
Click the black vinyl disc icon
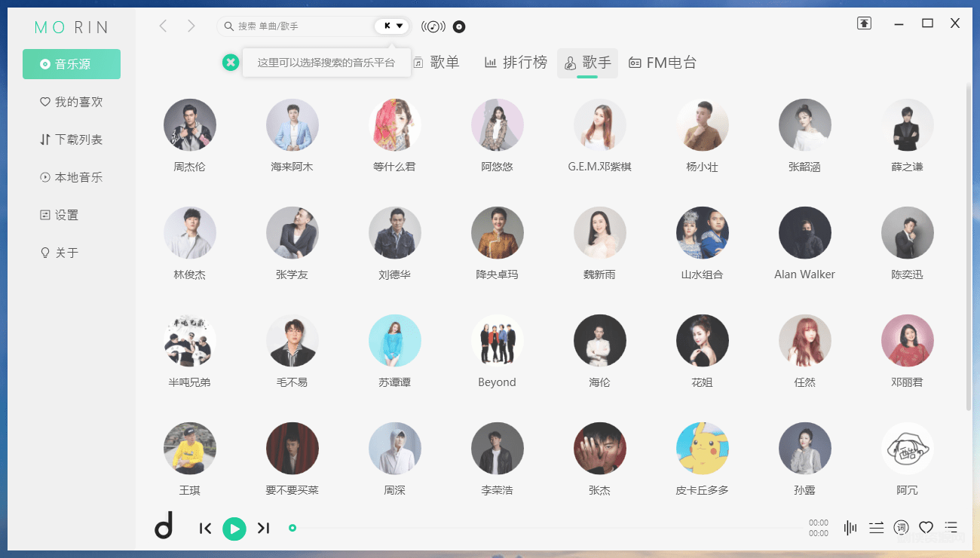(x=459, y=26)
